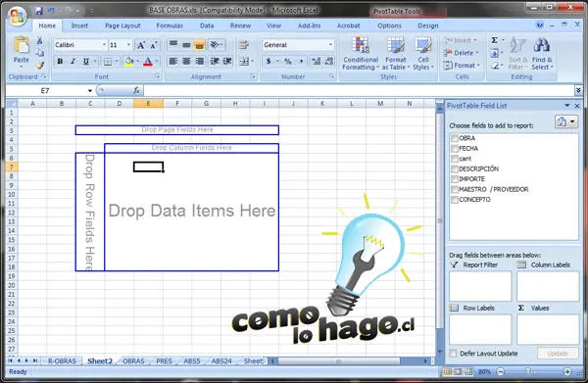Click Increase Decimal icon
Viewport: 588px width, 383px height.
click(x=317, y=61)
